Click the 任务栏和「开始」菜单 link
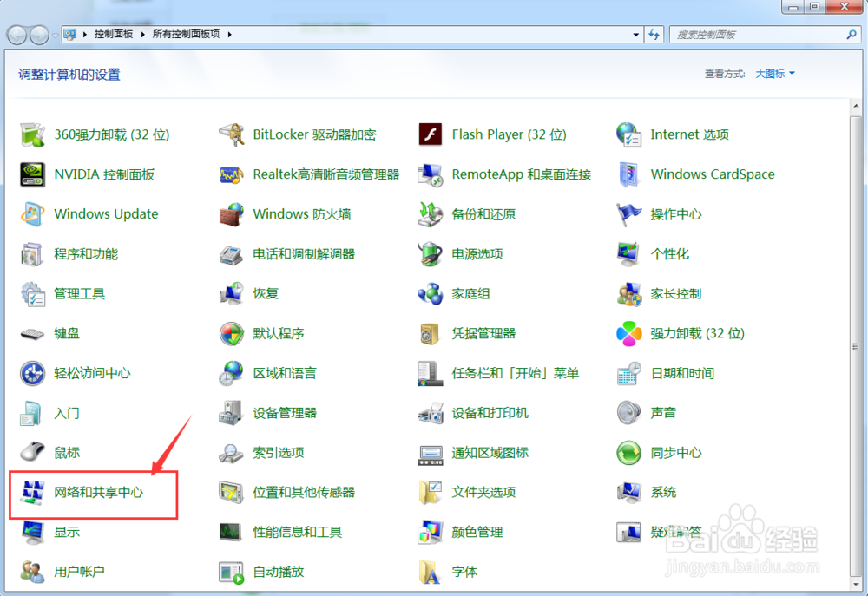Image resolution: width=868 pixels, height=596 pixels. (x=516, y=374)
